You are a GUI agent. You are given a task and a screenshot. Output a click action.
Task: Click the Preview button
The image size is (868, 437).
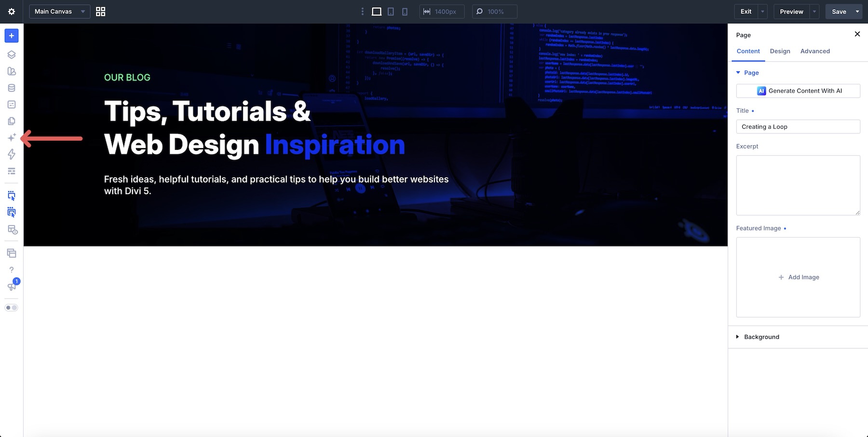tap(791, 12)
